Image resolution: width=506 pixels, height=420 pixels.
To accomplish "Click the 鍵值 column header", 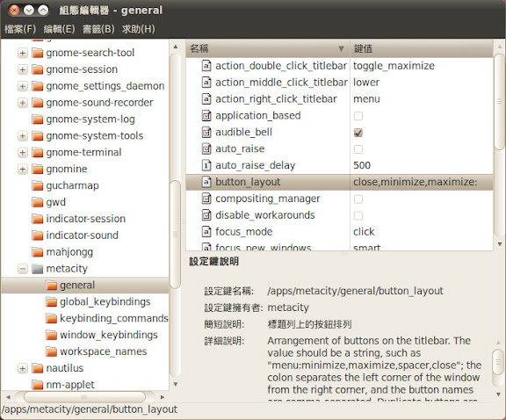I will point(422,48).
